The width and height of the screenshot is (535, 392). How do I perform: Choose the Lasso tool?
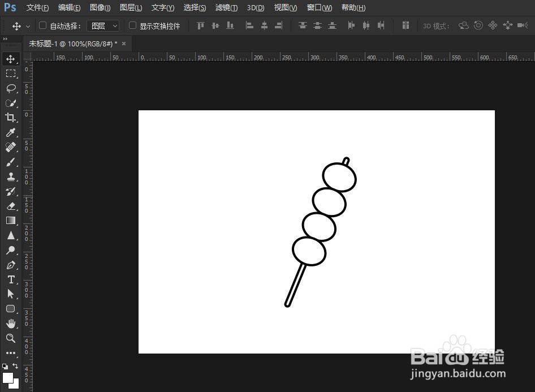point(11,88)
